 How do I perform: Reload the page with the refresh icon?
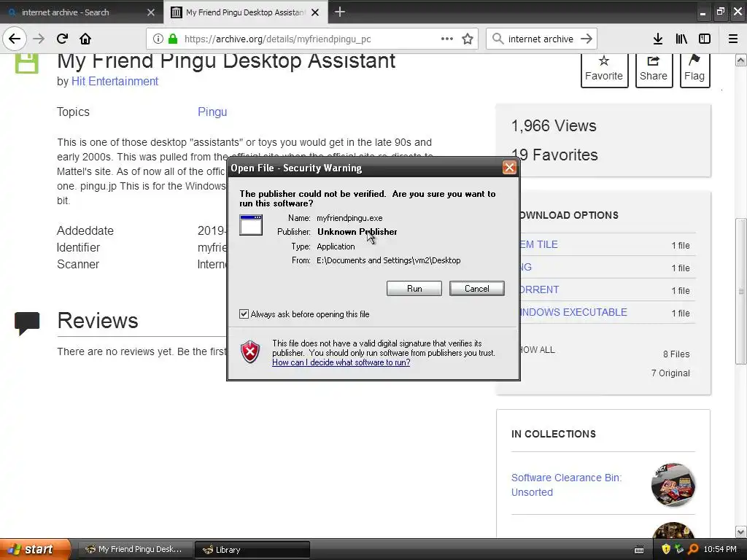click(x=62, y=39)
